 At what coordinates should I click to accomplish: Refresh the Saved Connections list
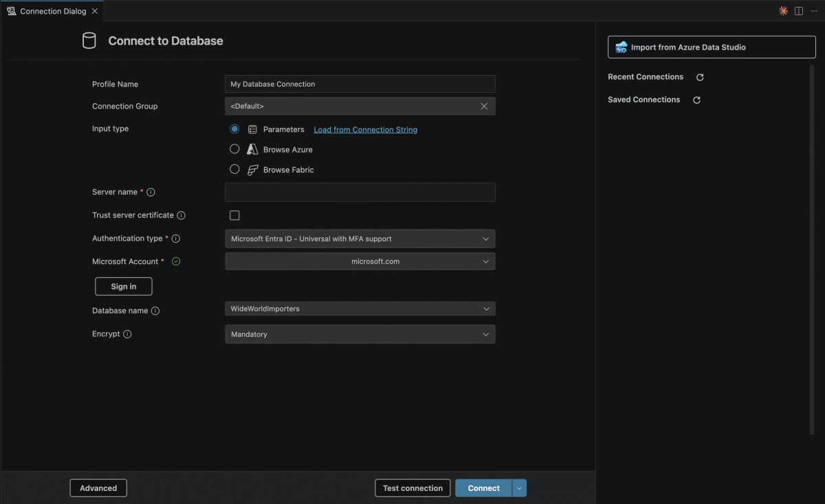tap(696, 100)
